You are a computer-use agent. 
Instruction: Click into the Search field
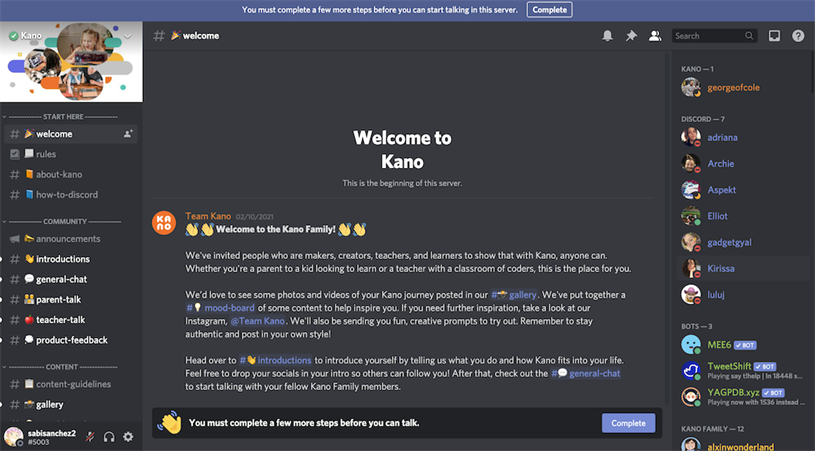(x=707, y=36)
